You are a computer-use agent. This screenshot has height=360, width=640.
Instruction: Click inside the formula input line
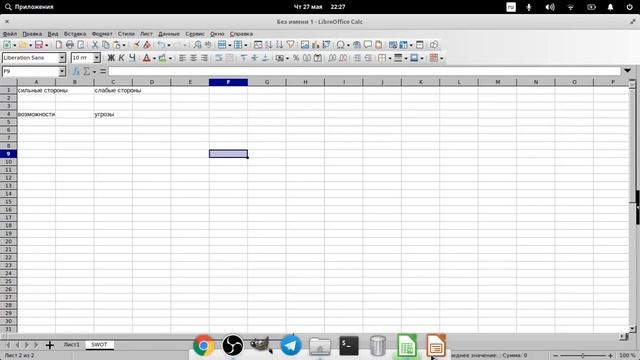tap(364, 71)
